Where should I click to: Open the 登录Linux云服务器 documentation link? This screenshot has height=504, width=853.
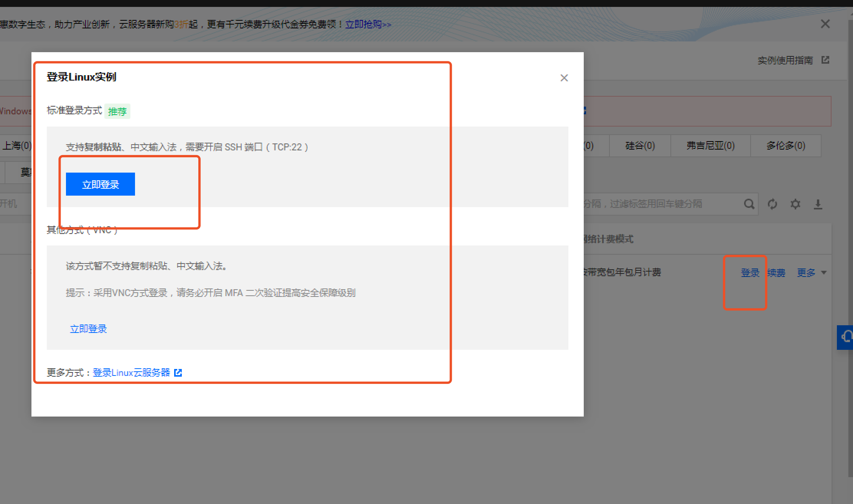pos(131,372)
